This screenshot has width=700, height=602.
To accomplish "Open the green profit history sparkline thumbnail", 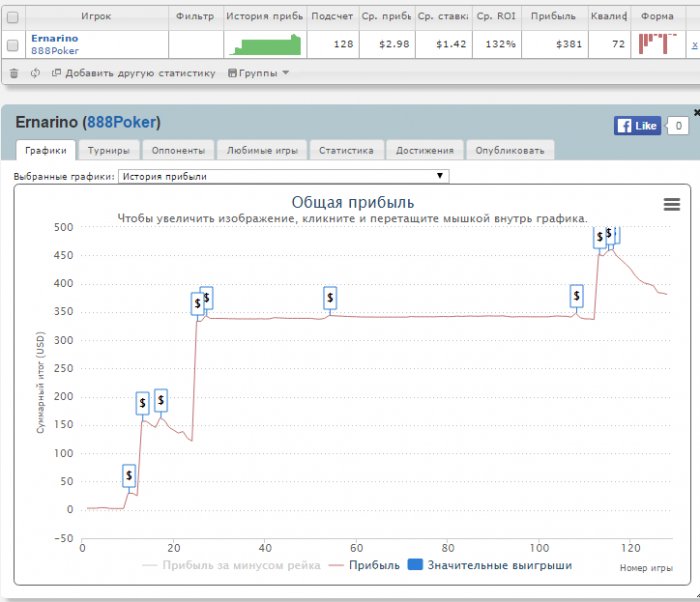I will tap(265, 44).
